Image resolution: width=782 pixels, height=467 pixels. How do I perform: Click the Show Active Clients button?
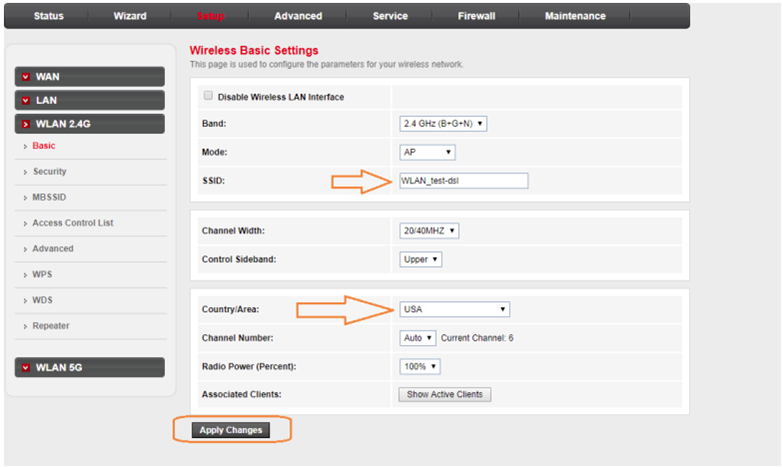[x=445, y=394]
